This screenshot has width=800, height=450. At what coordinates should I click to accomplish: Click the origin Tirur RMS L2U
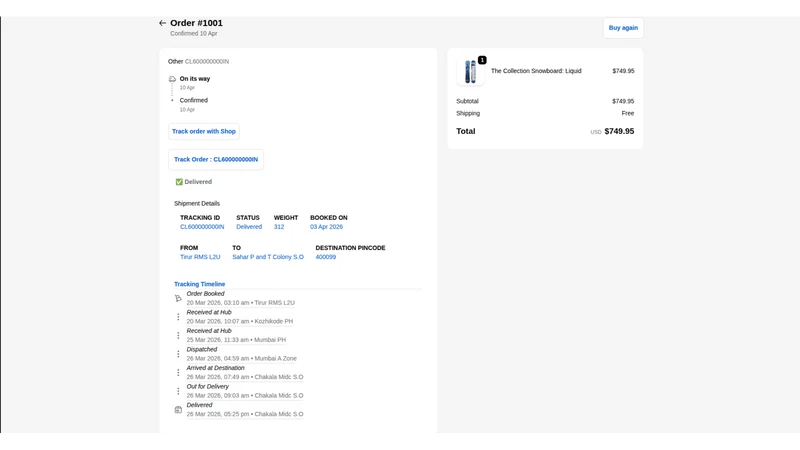(200, 257)
